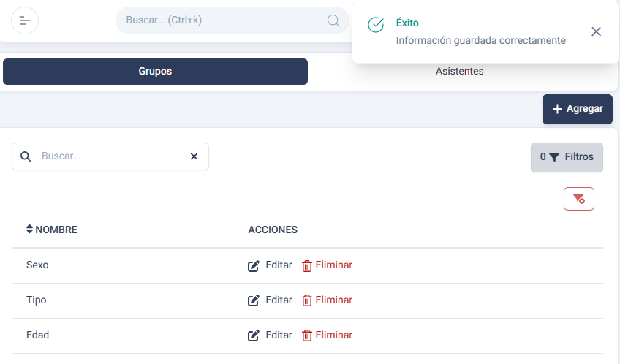The image size is (620, 364).
Task: Click the magnifier icon in the top search bar
Action: [x=333, y=20]
